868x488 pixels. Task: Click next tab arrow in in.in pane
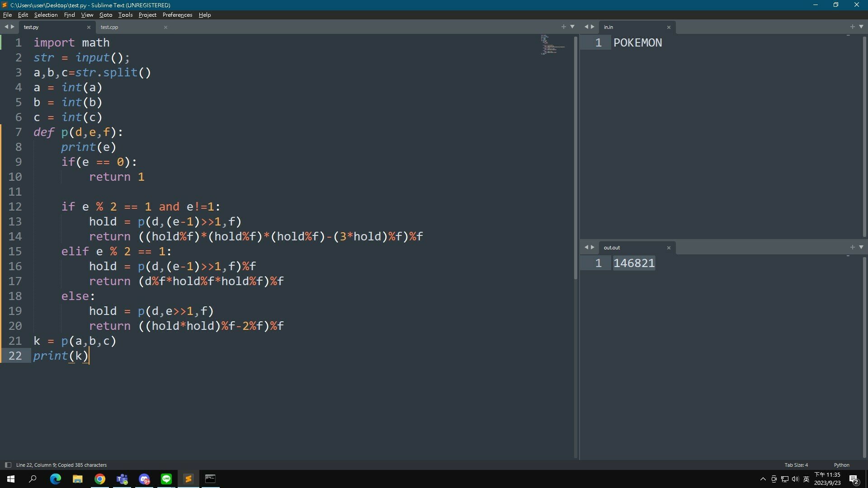(x=593, y=27)
